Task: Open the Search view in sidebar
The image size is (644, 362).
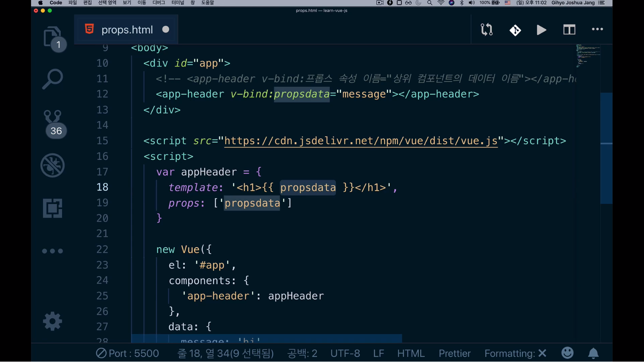Action: pyautogui.click(x=52, y=79)
